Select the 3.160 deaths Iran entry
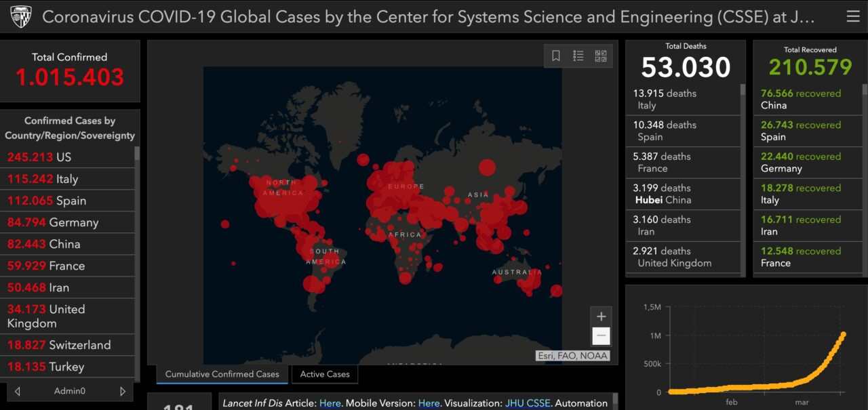This screenshot has width=868, height=410. point(683,226)
